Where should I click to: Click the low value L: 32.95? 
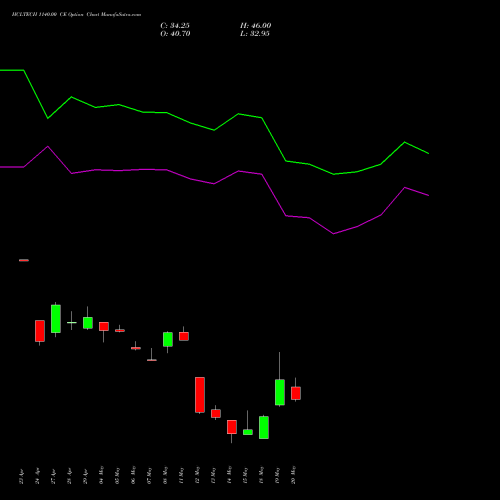[x=255, y=34]
